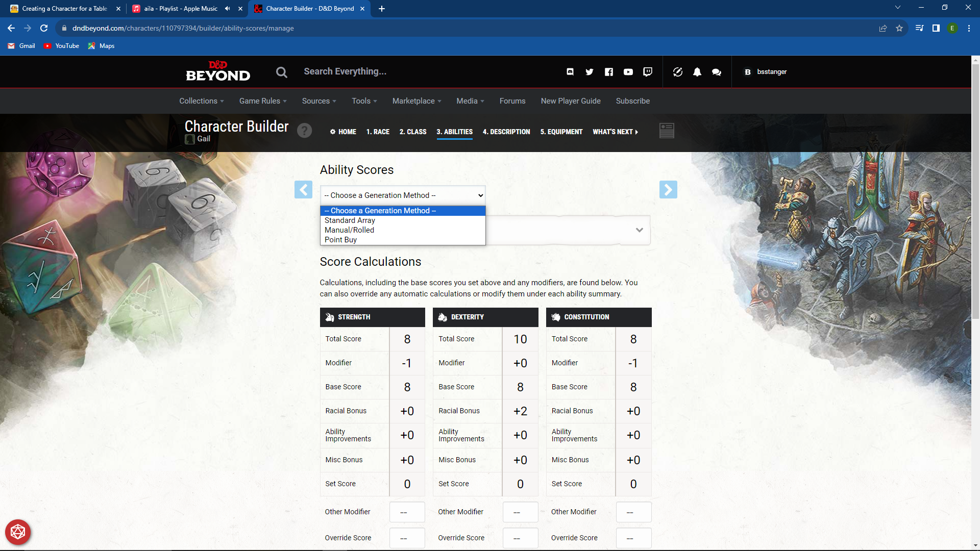
Task: Open the Choose a Generation Method dropdown
Action: (402, 195)
